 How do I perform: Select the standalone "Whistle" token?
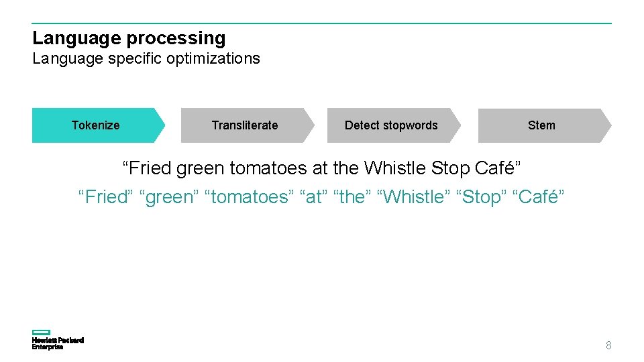(x=414, y=197)
